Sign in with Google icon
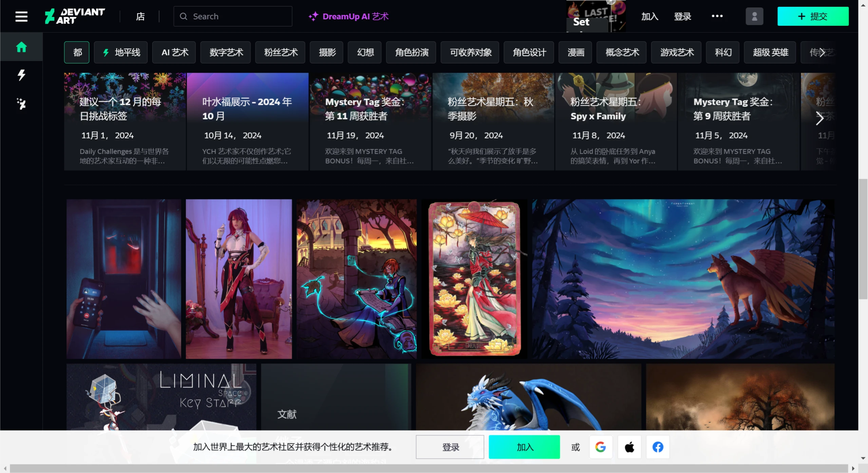This screenshot has height=473, width=868. pyautogui.click(x=600, y=447)
